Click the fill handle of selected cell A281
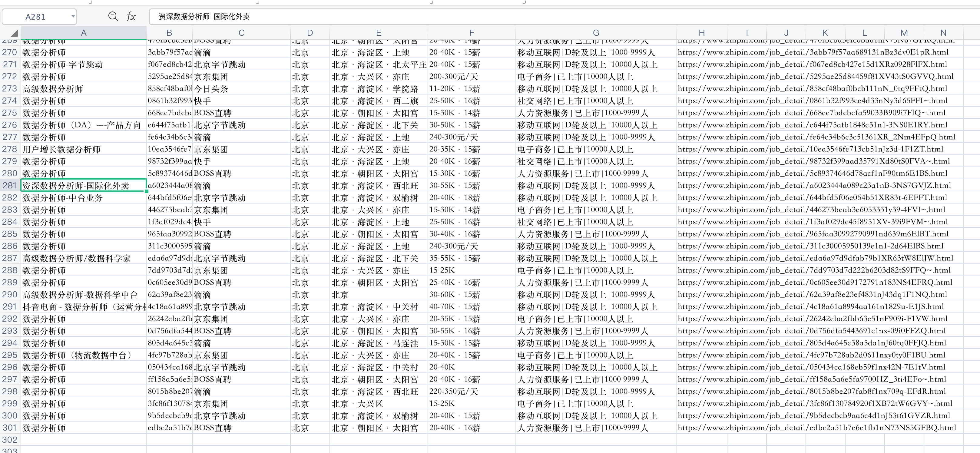Screen dimensions: 980x453 tap(147, 191)
